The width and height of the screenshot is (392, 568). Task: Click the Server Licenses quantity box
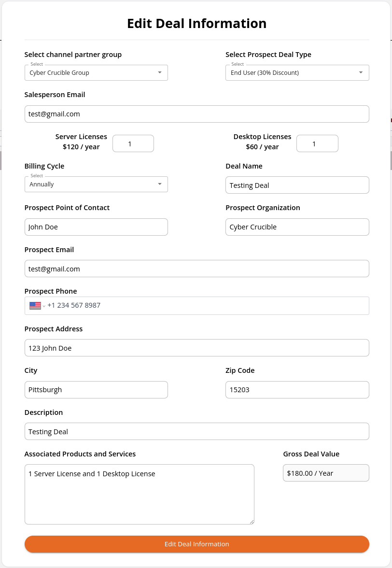click(133, 143)
